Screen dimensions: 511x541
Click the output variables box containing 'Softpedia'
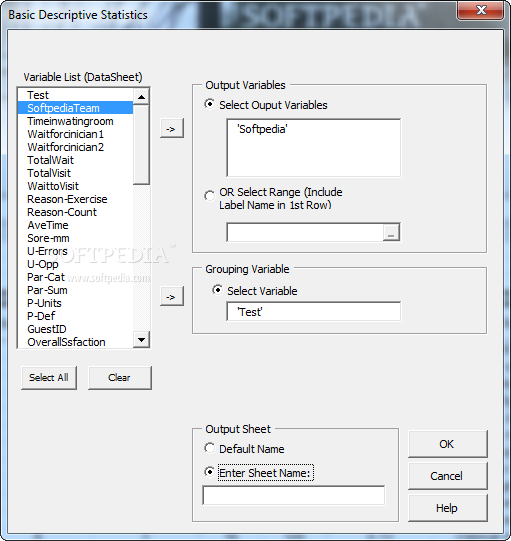[x=314, y=148]
